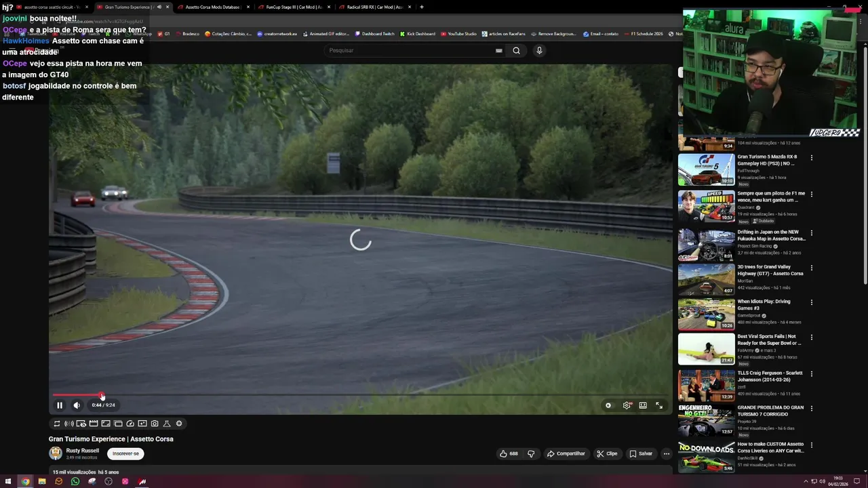Open the player settings gear
Image resolution: width=868 pixels, height=488 pixels.
point(627,405)
